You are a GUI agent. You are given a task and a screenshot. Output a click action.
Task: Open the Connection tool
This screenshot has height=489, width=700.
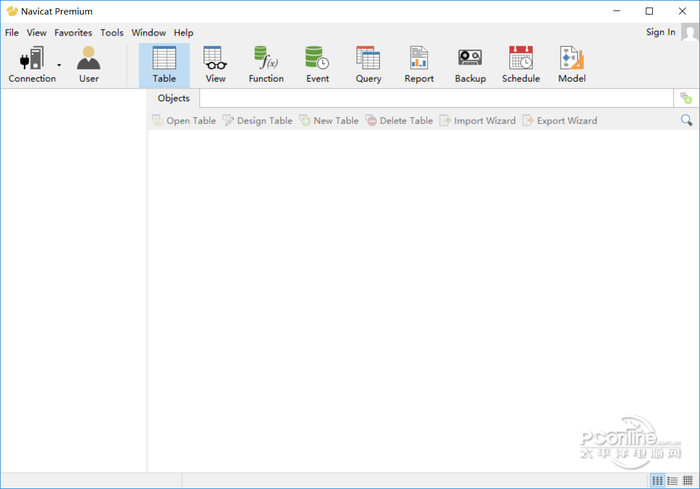pos(32,65)
